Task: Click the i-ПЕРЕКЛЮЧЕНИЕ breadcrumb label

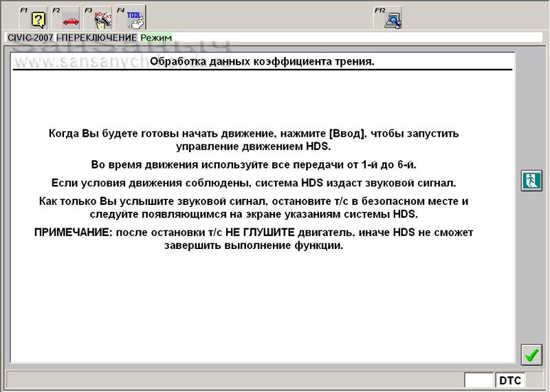Action: click(97, 38)
